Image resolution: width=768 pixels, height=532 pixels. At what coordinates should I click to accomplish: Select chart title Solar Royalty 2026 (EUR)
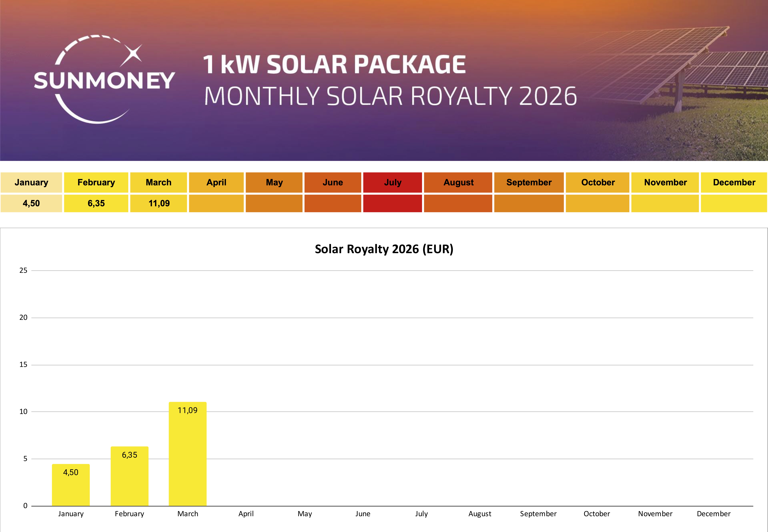[384, 249]
